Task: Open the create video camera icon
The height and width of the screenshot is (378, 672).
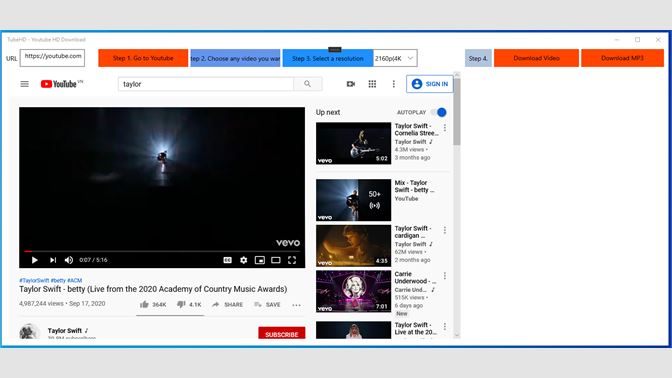Action: (x=351, y=84)
